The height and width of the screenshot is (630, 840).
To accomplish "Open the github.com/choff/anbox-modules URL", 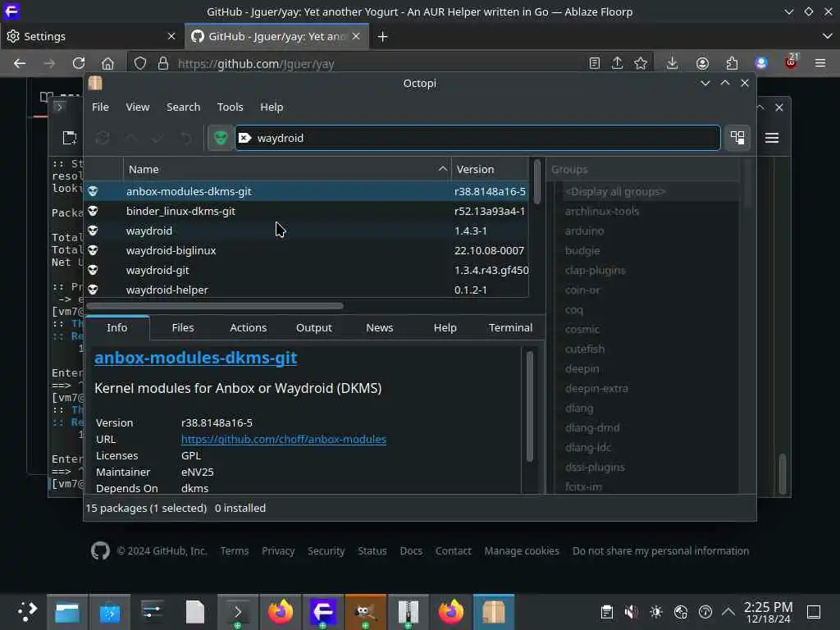I will [283, 440].
